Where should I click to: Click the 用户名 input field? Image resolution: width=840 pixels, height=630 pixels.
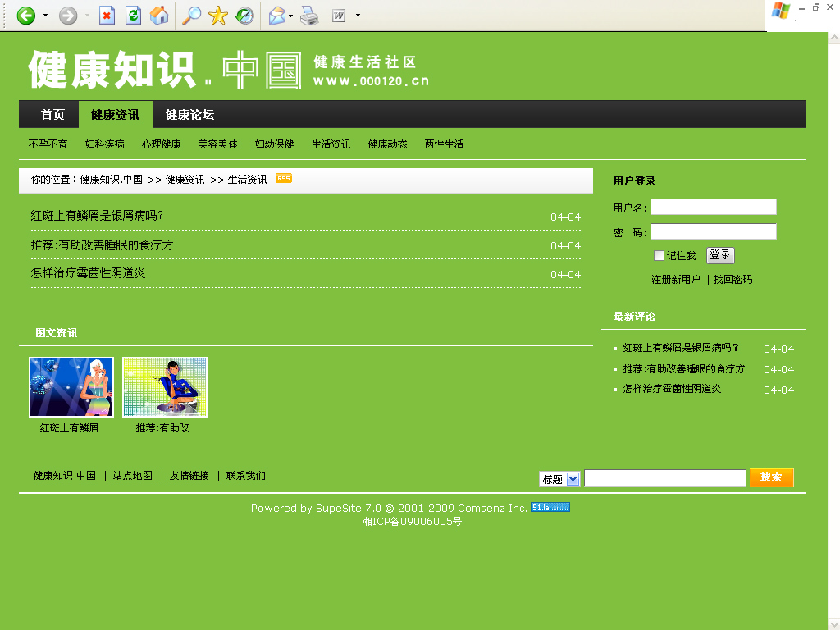[713, 207]
